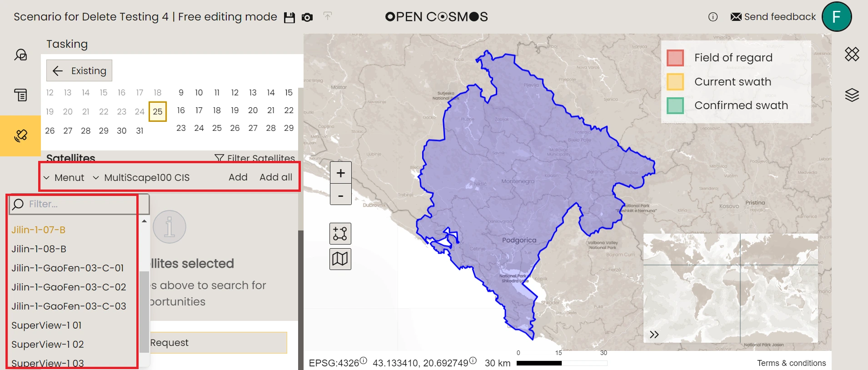Click the Existing back button
Image resolution: width=868 pixels, height=370 pixels.
[x=79, y=71]
